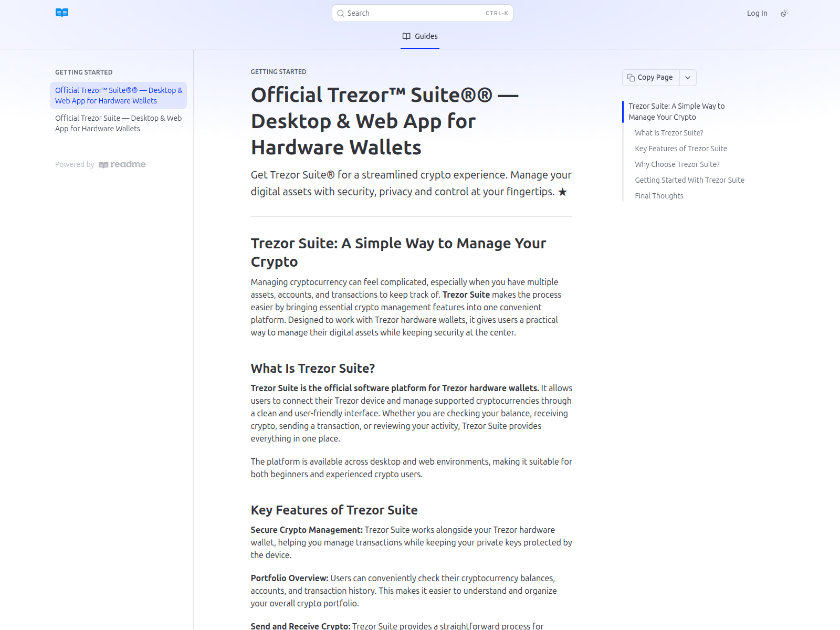Click GETTING STARTED sidebar heading

(84, 72)
